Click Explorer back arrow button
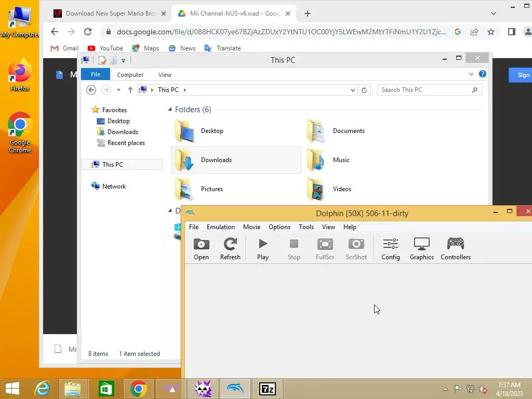 click(x=91, y=90)
